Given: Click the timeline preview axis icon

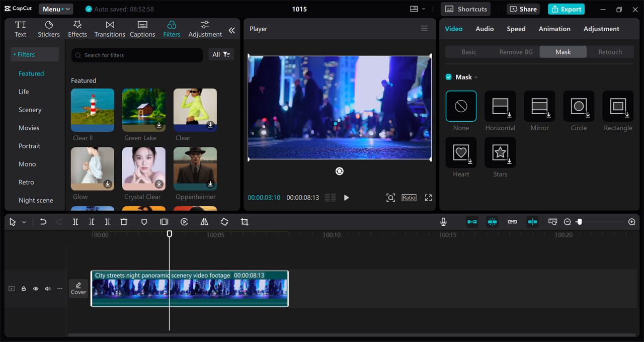Looking at the screenshot, I should point(552,222).
